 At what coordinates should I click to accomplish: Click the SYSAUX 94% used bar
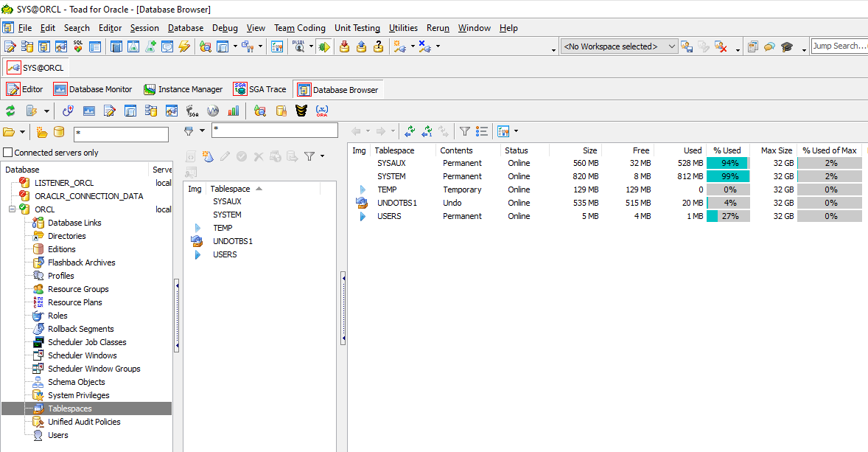tap(728, 163)
